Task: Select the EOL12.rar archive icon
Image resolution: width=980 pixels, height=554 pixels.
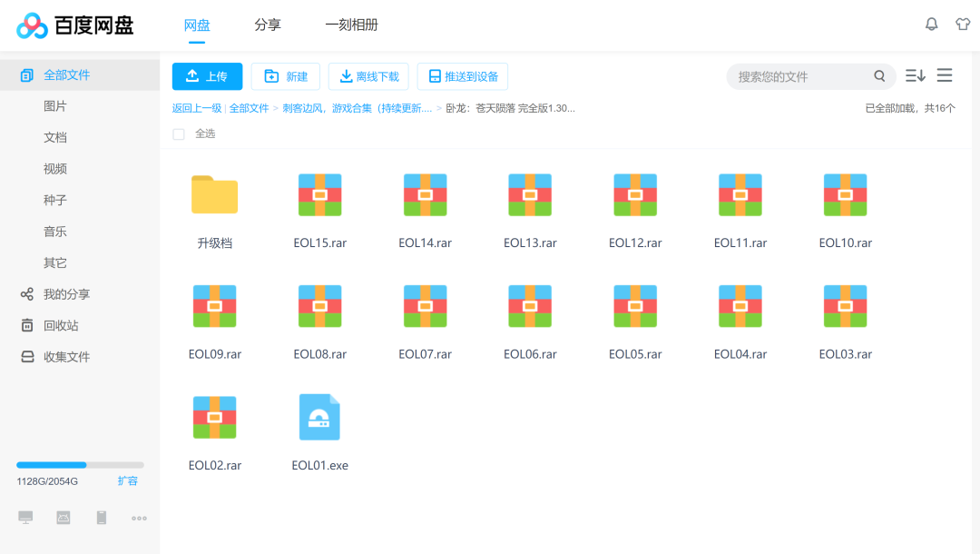Action: point(635,194)
